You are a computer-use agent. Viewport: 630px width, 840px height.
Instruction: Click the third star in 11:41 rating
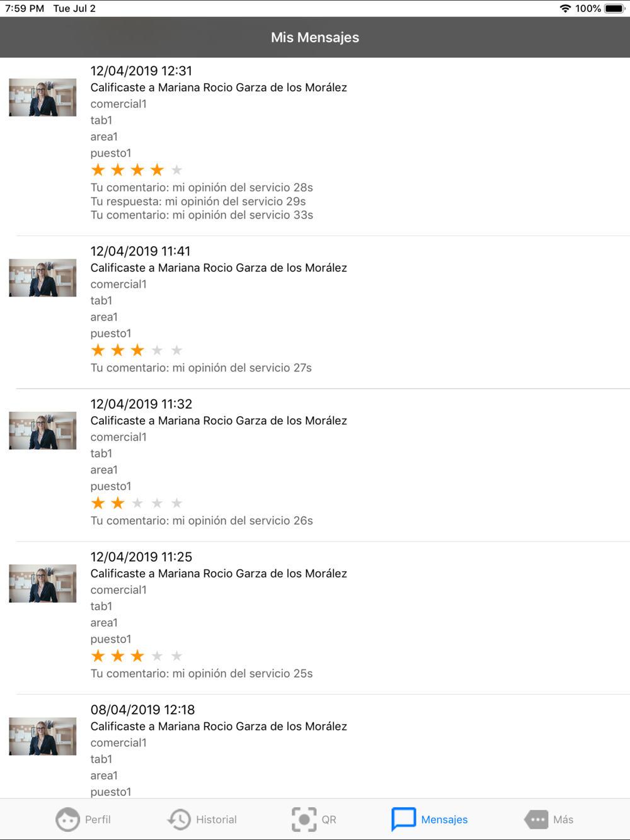(137, 350)
